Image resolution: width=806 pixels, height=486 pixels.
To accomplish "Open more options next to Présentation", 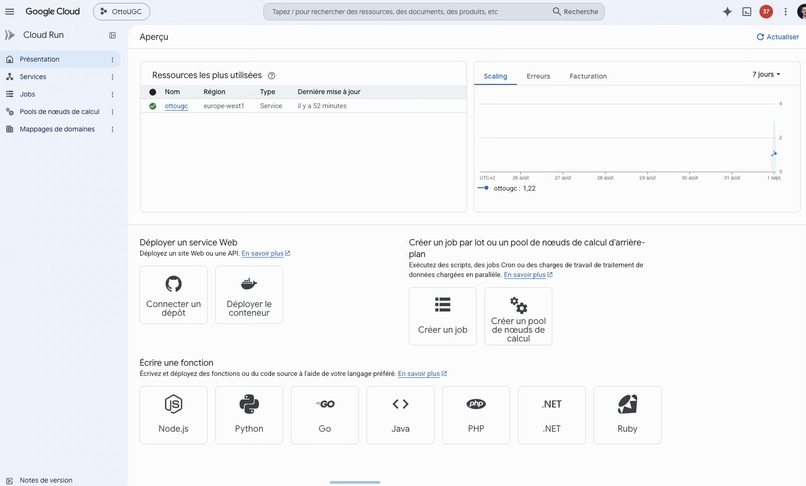I will (112, 60).
